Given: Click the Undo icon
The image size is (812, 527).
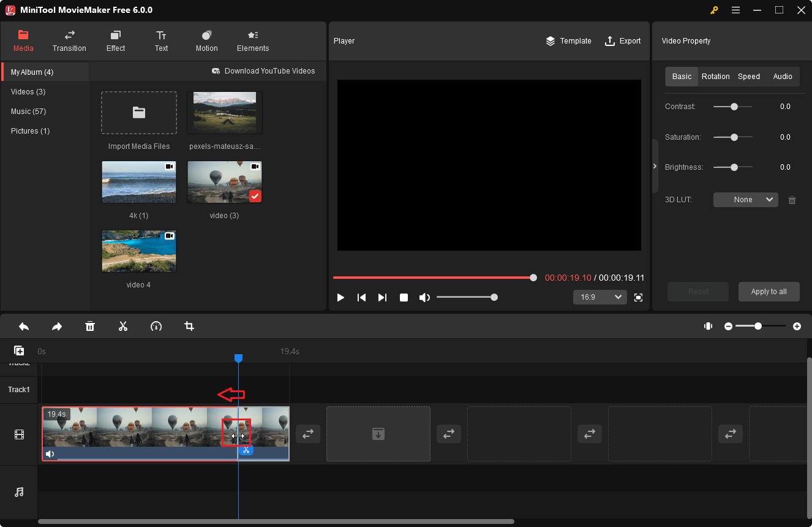Looking at the screenshot, I should click(24, 326).
